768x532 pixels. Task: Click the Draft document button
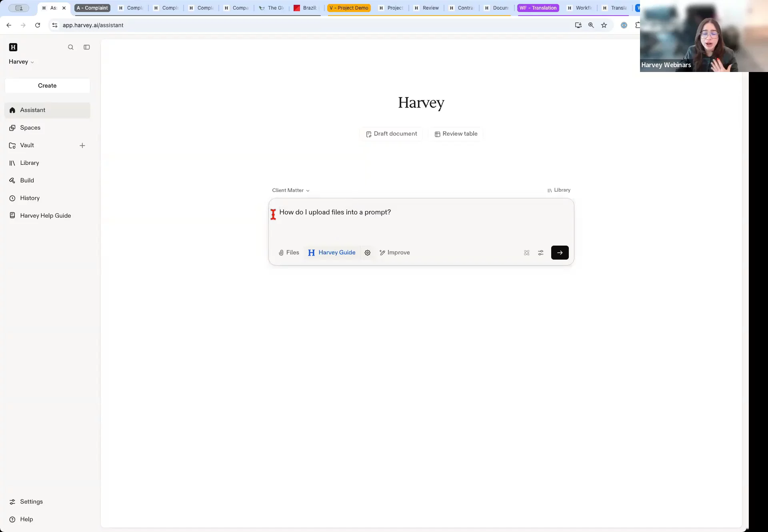tap(391, 134)
